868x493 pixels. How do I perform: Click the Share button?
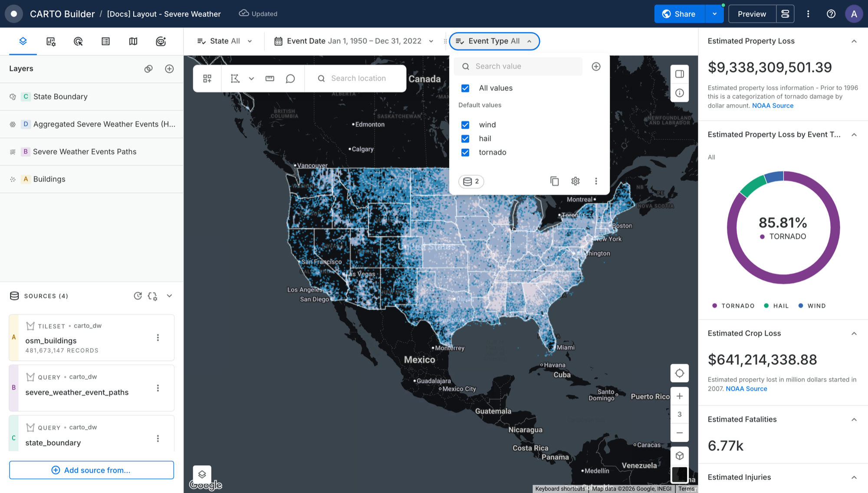coord(680,14)
